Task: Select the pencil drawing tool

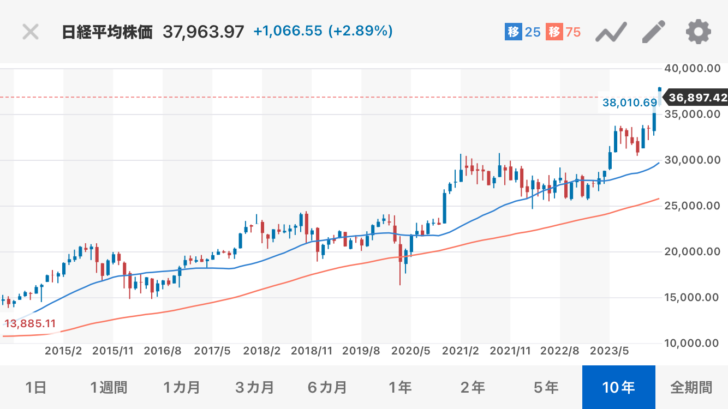Action: pyautogui.click(x=654, y=32)
